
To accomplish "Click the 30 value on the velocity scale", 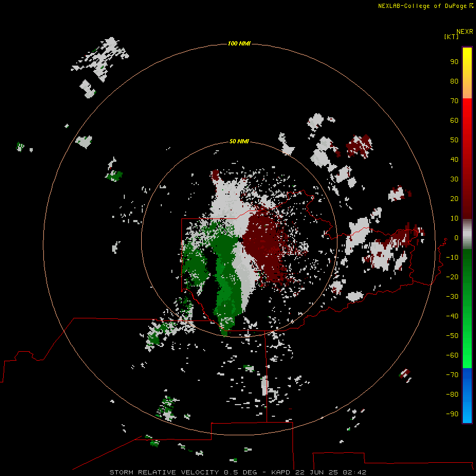I will point(454,179).
